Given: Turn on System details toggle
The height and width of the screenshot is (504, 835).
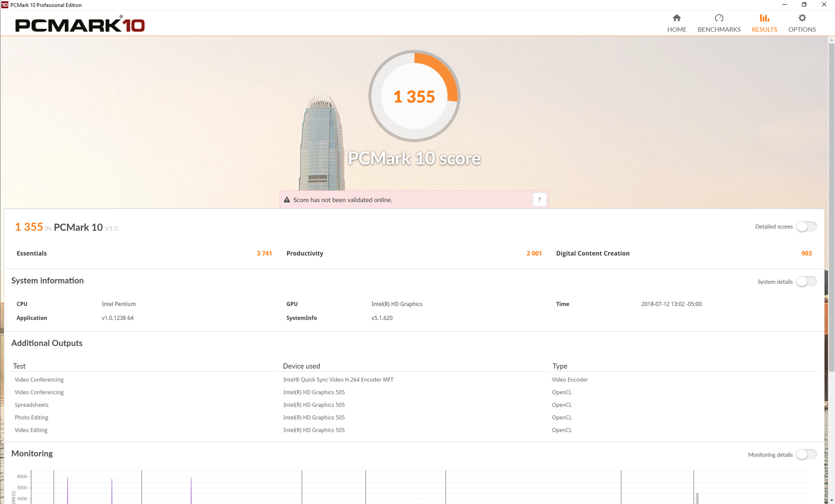Looking at the screenshot, I should (x=806, y=282).
